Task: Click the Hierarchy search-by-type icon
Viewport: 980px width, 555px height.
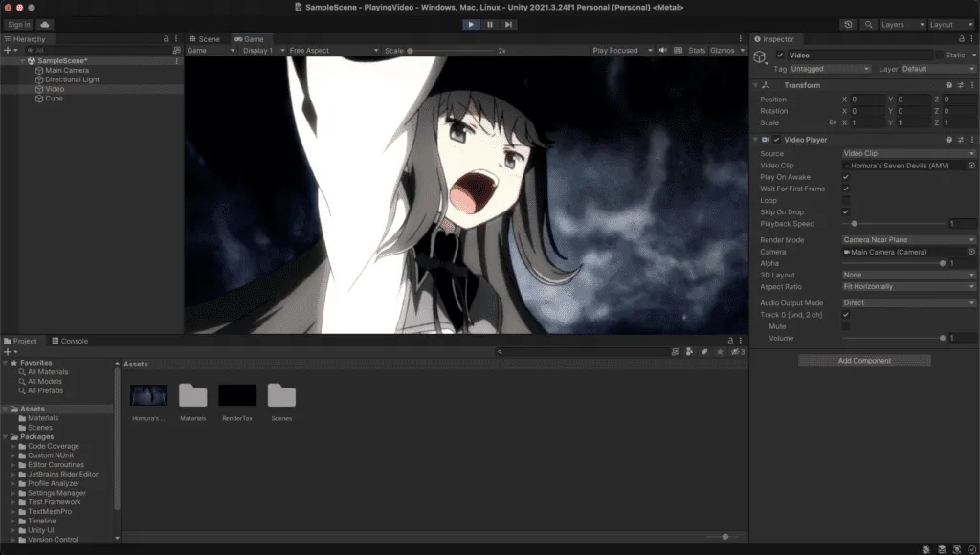Action: pos(176,50)
